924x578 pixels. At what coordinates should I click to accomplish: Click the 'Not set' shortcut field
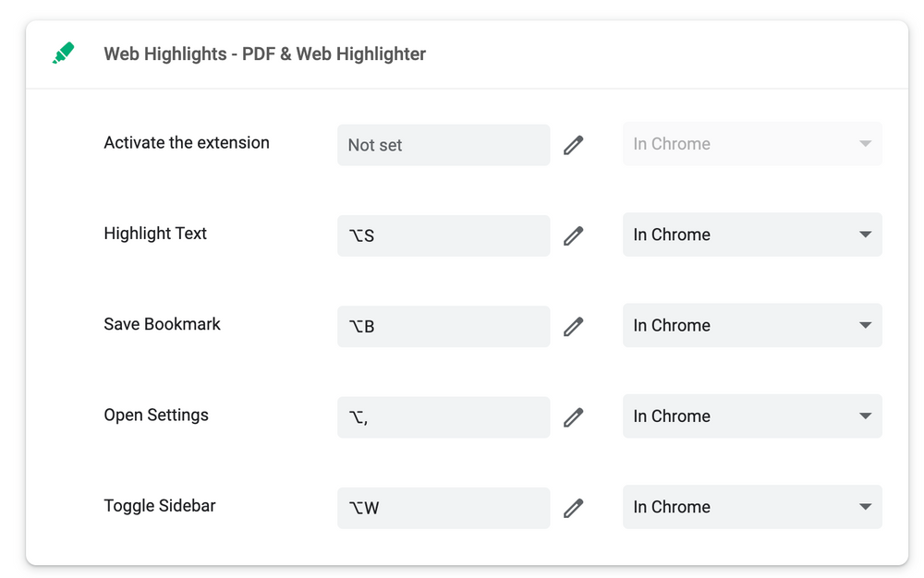[444, 145]
